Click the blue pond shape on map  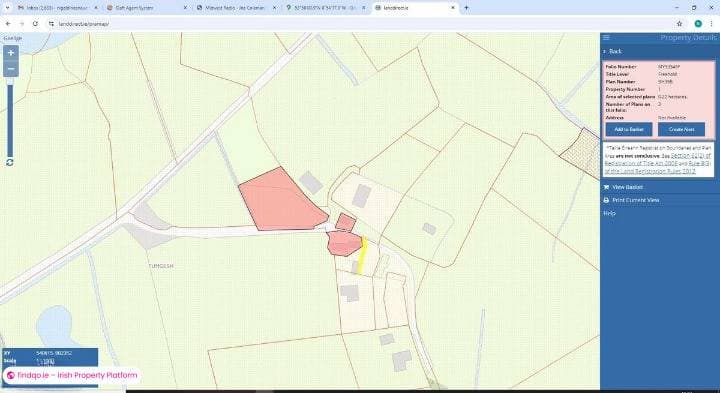(x=54, y=326)
